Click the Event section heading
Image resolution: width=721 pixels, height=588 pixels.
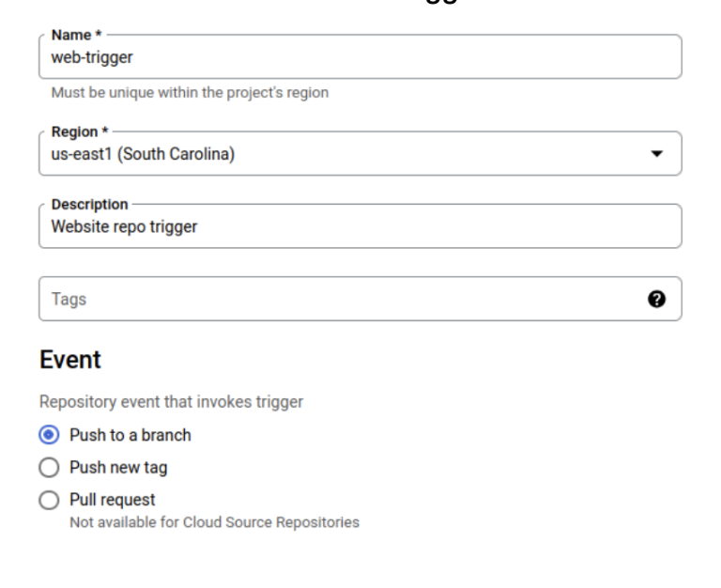70,360
